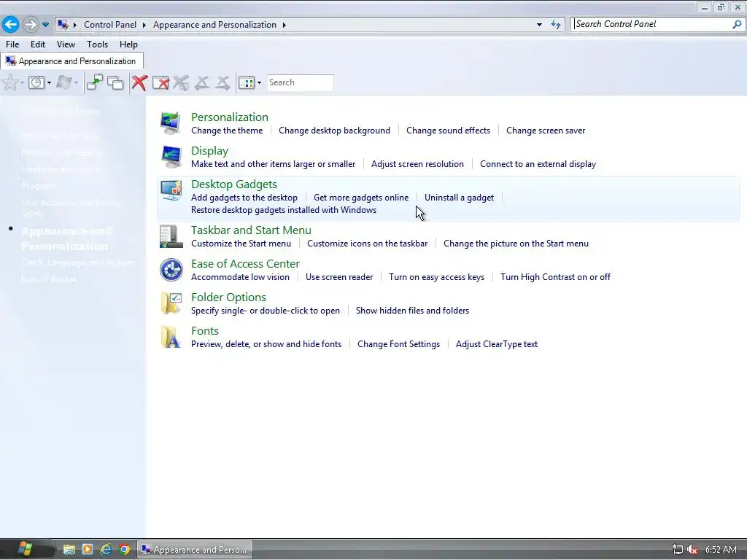This screenshot has width=747, height=560.
Task: Click the Control Panel icon in address bar
Action: [63, 25]
